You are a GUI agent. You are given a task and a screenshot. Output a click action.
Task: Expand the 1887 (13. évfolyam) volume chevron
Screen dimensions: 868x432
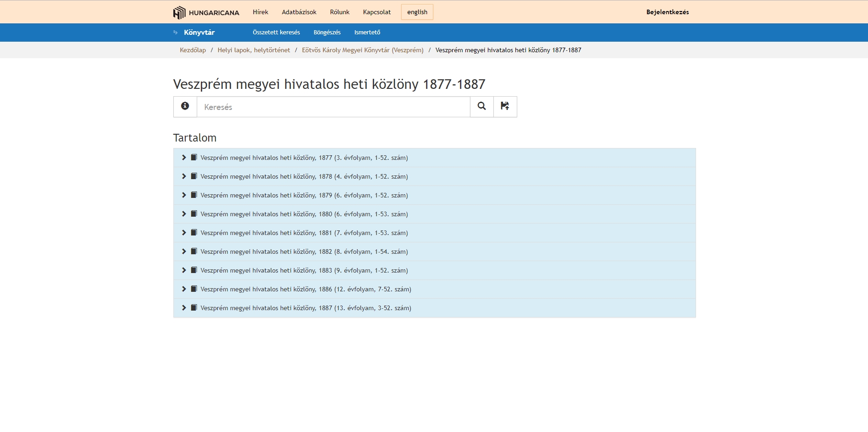184,308
